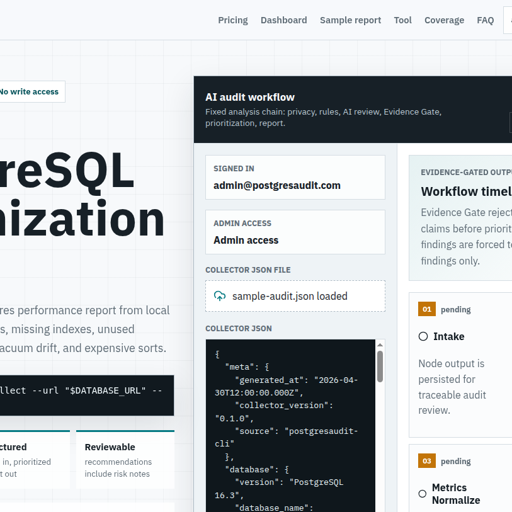Open the Tool nav link
512x512 pixels.
pos(403,20)
